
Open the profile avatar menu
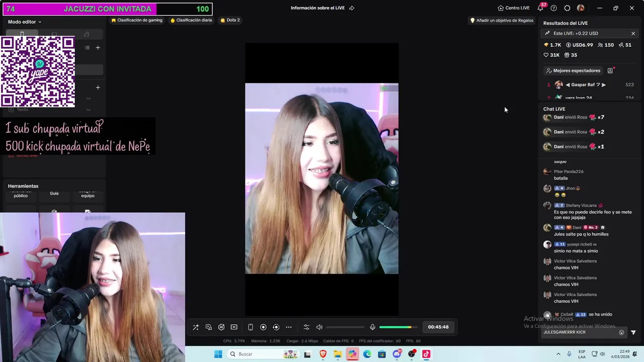click(581, 8)
